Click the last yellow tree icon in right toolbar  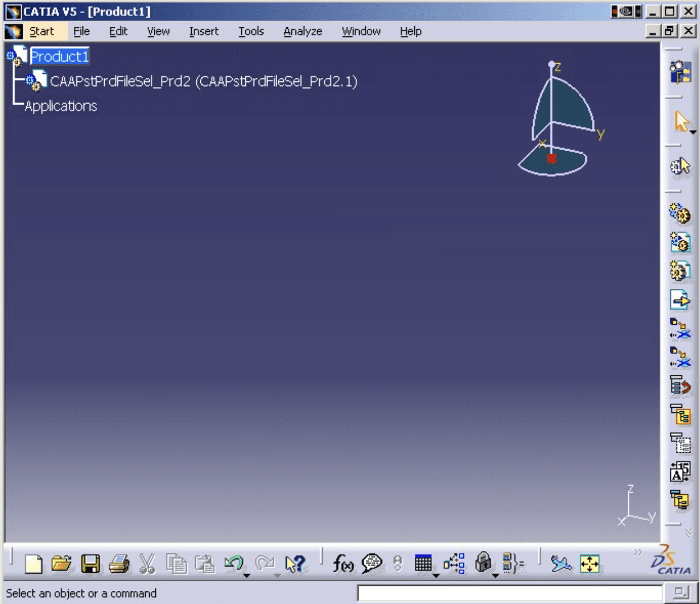(x=680, y=500)
